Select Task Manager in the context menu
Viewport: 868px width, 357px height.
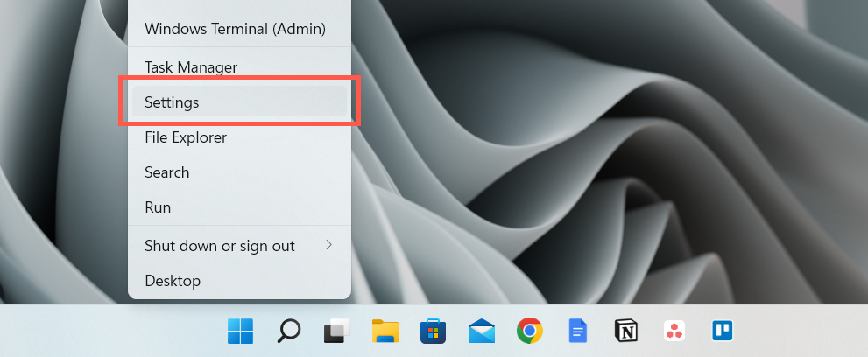click(x=240, y=67)
